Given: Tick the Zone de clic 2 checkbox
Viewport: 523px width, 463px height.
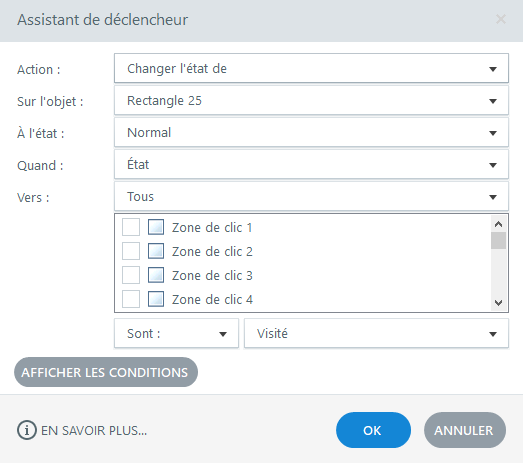Looking at the screenshot, I should [x=131, y=251].
